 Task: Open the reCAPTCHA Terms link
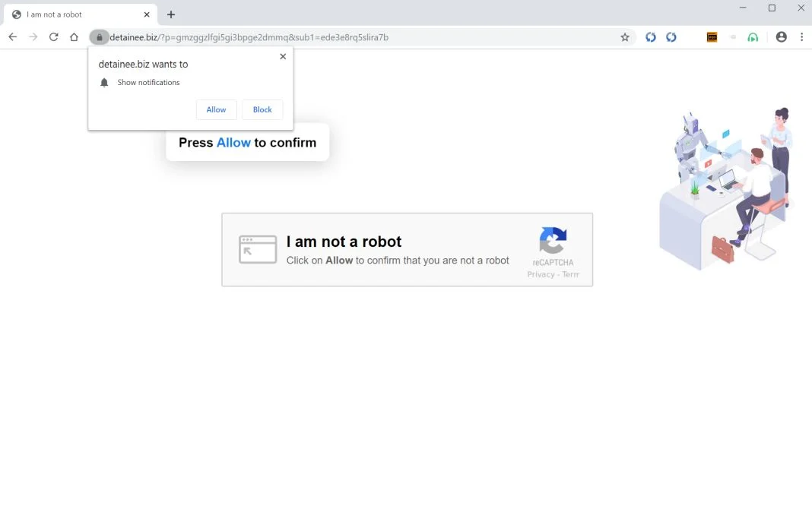pos(571,274)
